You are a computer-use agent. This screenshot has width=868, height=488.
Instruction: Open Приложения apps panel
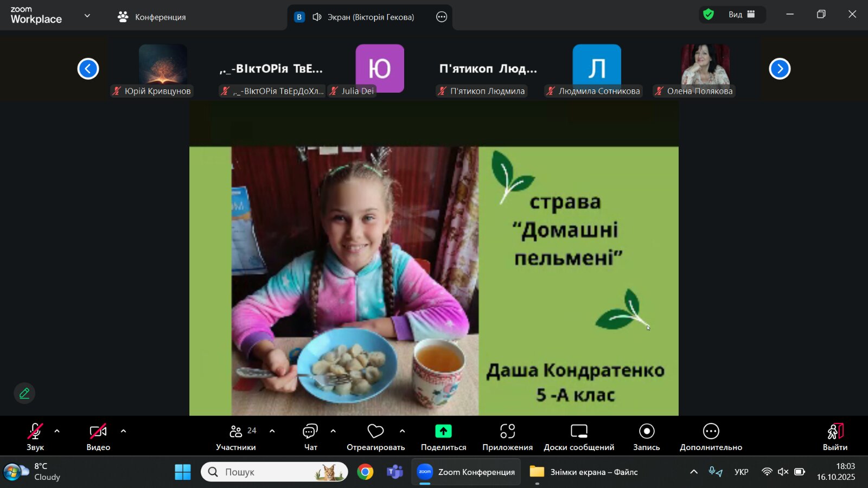(507, 437)
